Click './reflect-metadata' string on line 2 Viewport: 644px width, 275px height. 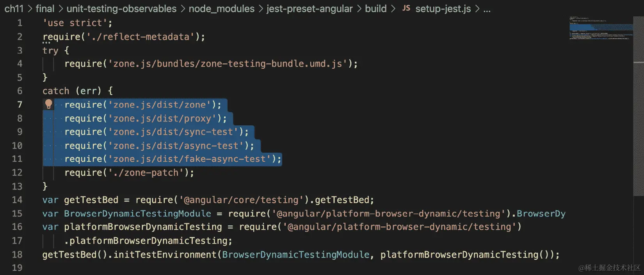(140, 37)
